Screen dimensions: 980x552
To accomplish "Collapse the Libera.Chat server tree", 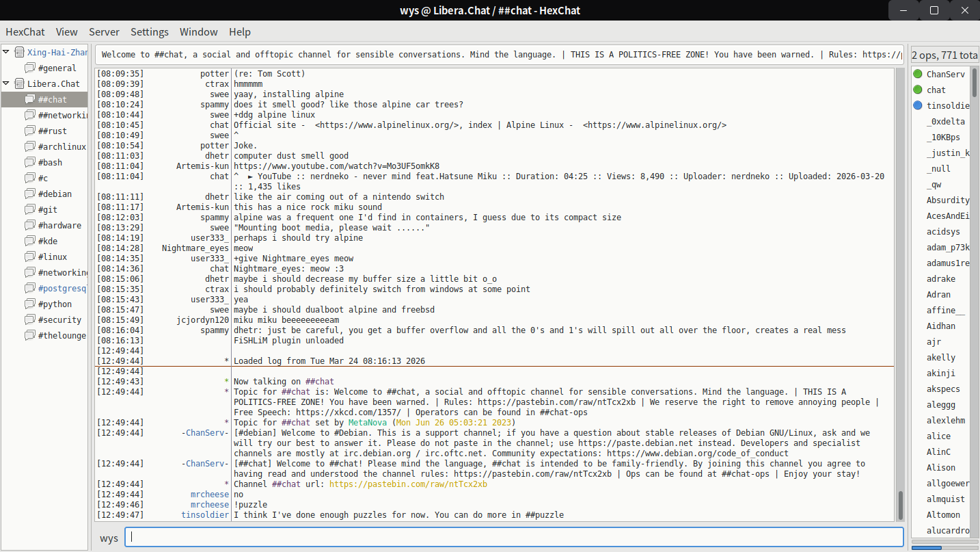I will coord(6,83).
